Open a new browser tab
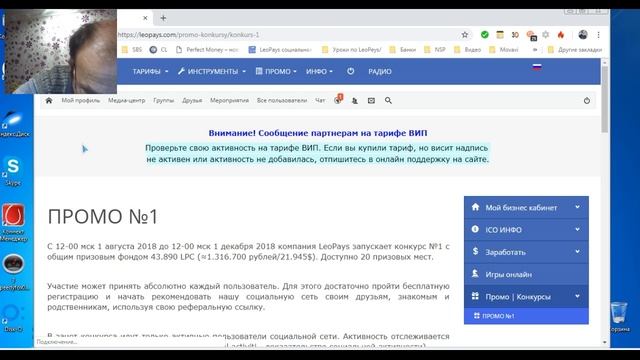The height and width of the screenshot is (360, 640). (x=163, y=18)
